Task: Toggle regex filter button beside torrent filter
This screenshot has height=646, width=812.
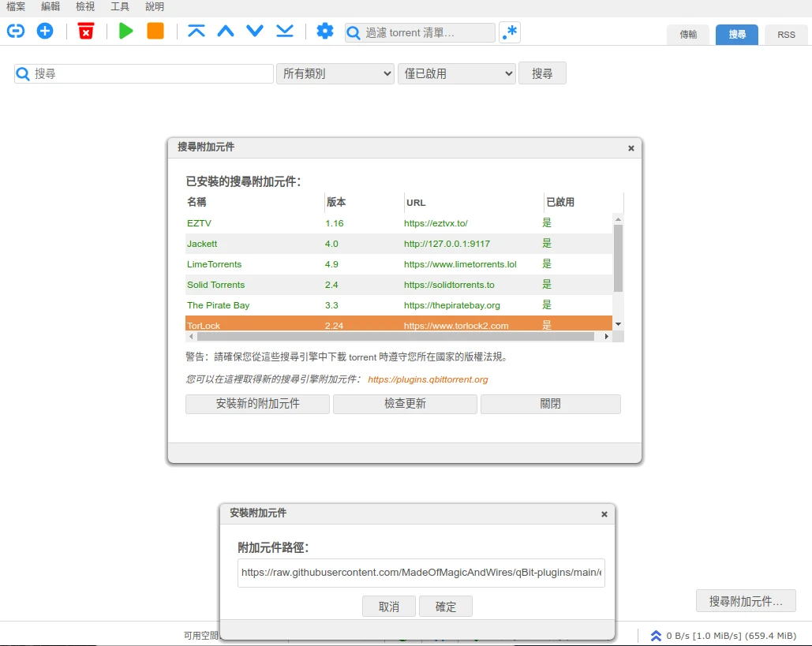Action: (510, 32)
